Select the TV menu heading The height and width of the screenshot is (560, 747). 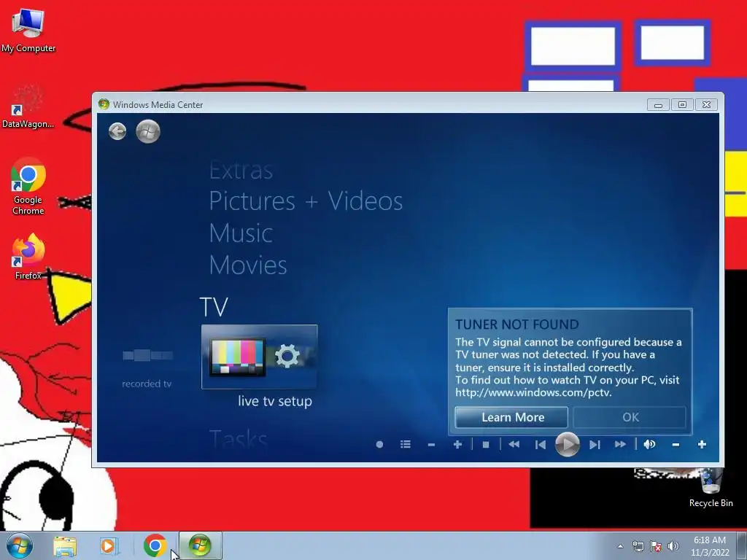click(x=214, y=307)
